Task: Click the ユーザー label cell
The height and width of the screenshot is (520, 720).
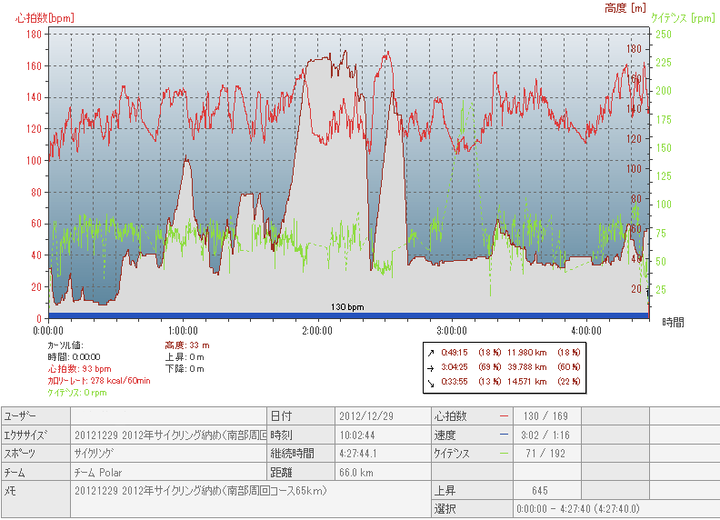Action: click(x=36, y=416)
